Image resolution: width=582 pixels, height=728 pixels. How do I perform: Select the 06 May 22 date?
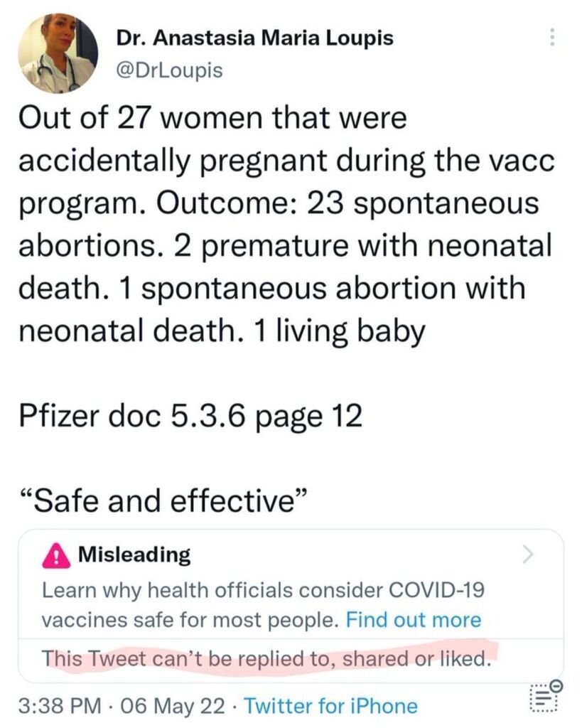click(171, 706)
